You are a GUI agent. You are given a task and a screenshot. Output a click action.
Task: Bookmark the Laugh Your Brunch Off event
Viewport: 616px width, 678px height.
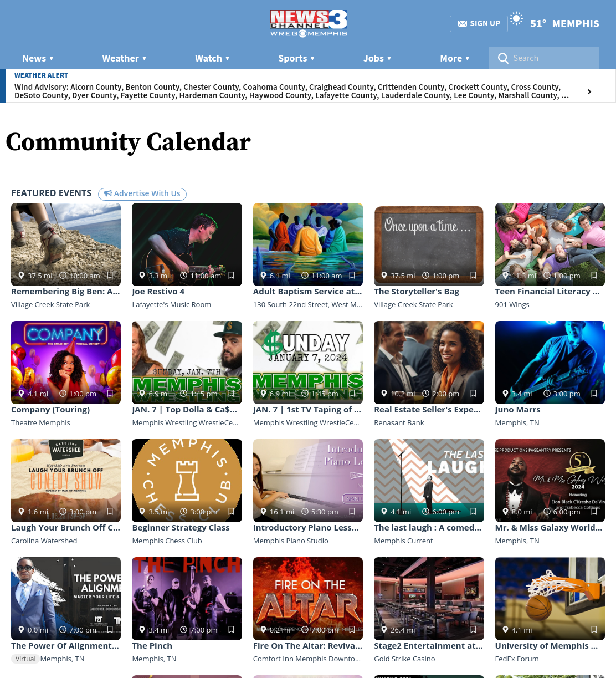tap(110, 512)
